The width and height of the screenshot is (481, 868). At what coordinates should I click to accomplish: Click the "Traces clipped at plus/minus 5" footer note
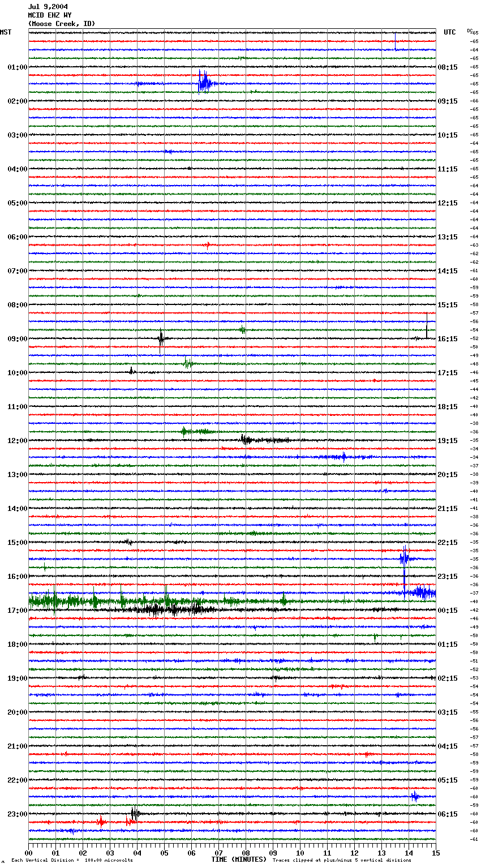click(342, 860)
